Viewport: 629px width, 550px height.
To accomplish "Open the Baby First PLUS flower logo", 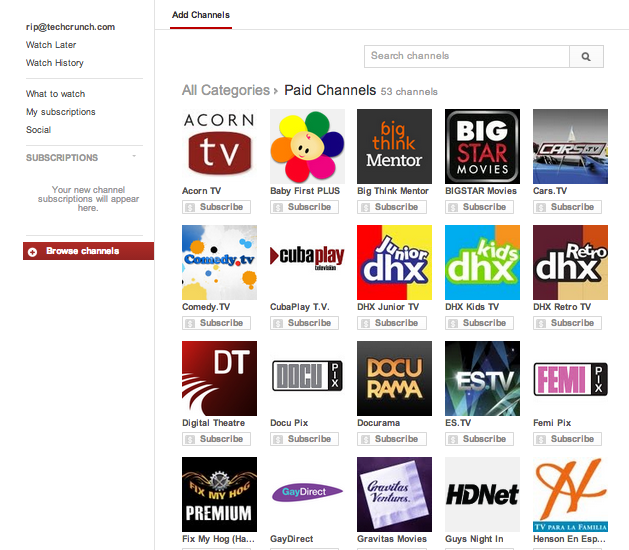I will 307,146.
